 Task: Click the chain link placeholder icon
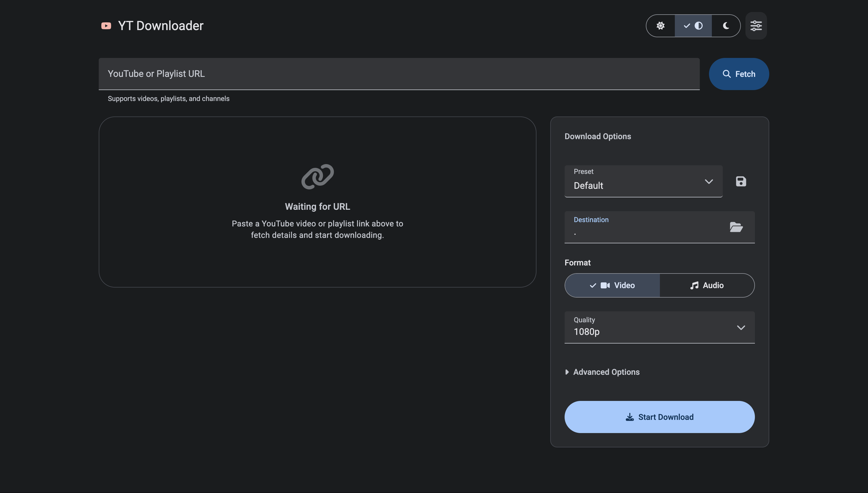[317, 176]
